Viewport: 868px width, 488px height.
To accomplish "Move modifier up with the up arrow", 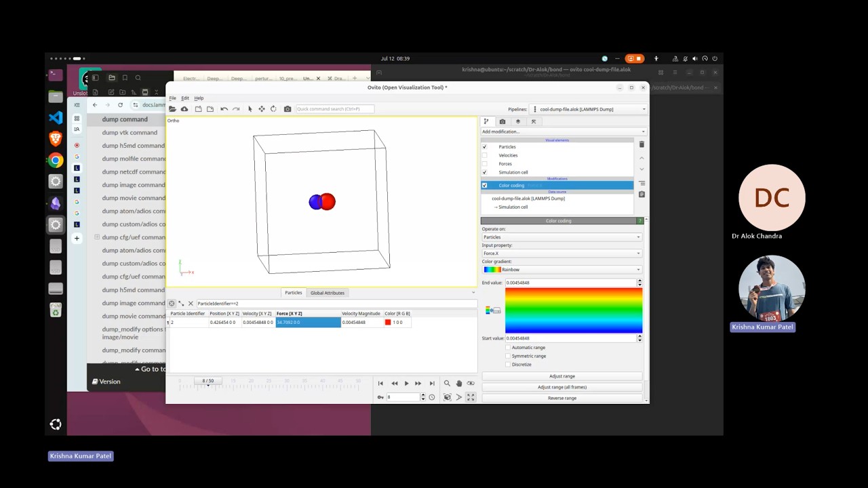I will [x=642, y=158].
